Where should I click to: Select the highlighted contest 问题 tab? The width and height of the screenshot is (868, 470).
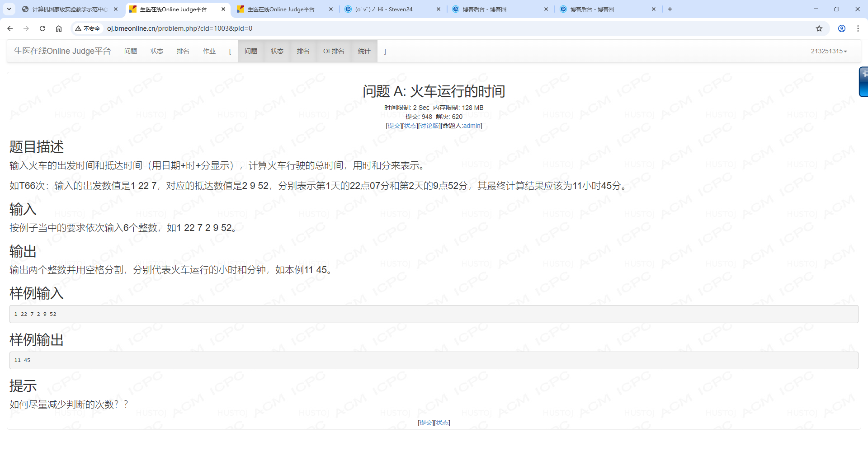tap(251, 51)
